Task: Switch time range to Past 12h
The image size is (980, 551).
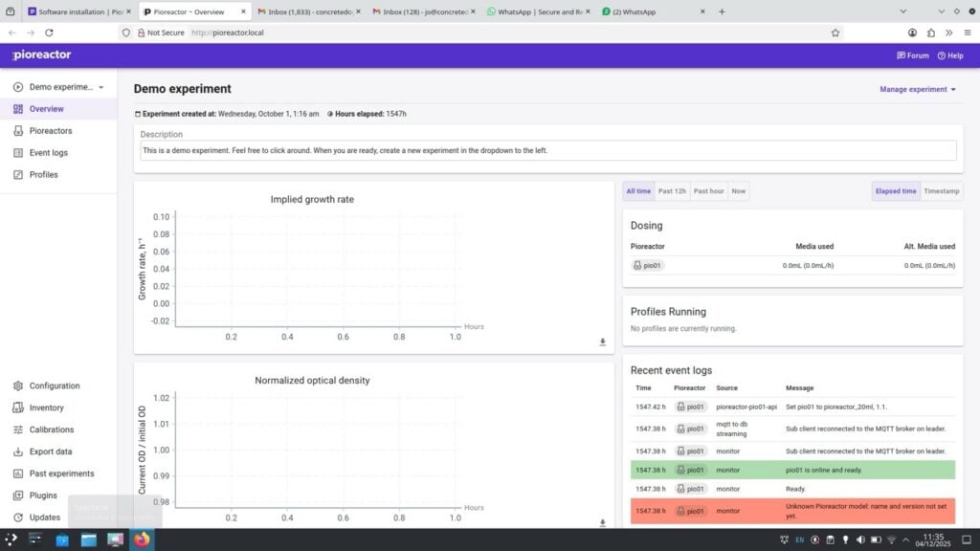Action: click(x=672, y=191)
